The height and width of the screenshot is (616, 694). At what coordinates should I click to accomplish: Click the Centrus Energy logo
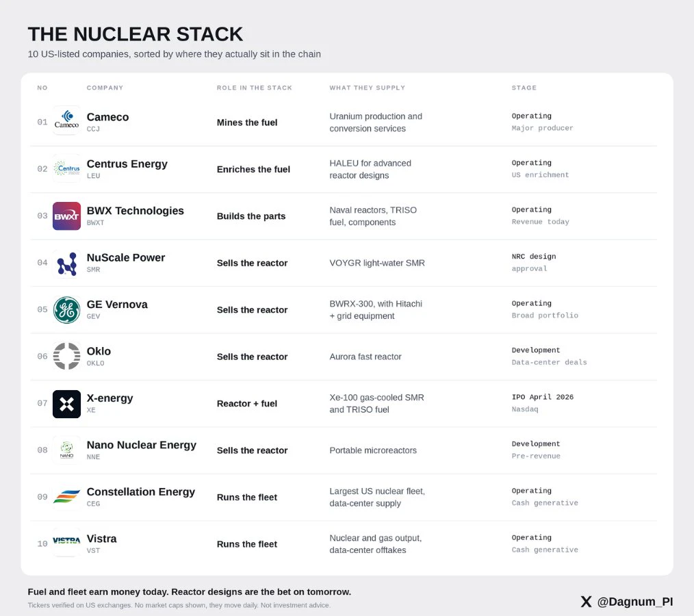(66, 168)
